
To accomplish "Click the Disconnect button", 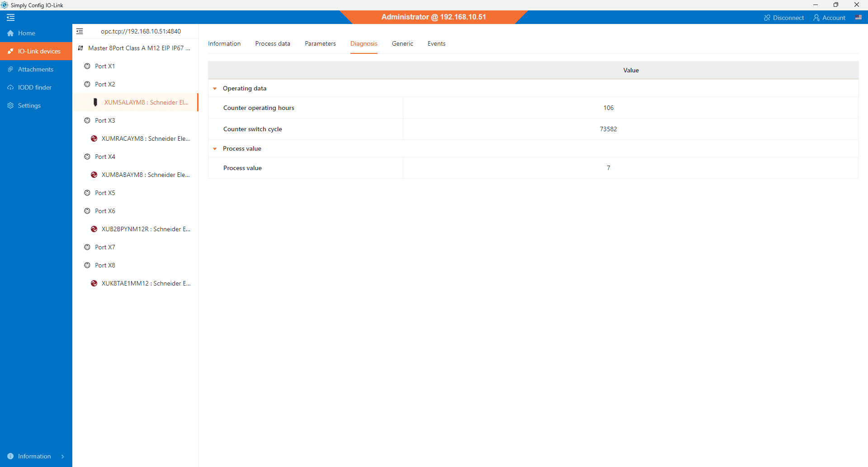I will tap(784, 18).
